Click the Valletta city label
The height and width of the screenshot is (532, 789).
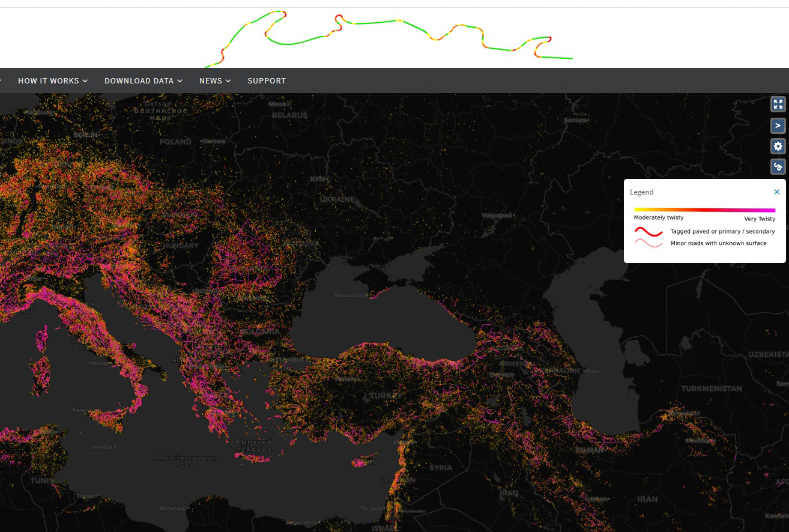point(101,447)
